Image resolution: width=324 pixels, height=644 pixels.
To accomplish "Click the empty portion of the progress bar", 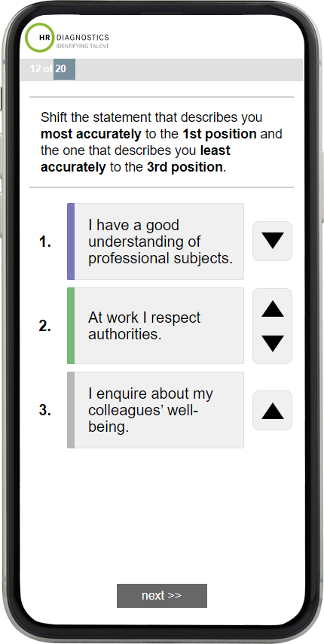I will [188, 70].
